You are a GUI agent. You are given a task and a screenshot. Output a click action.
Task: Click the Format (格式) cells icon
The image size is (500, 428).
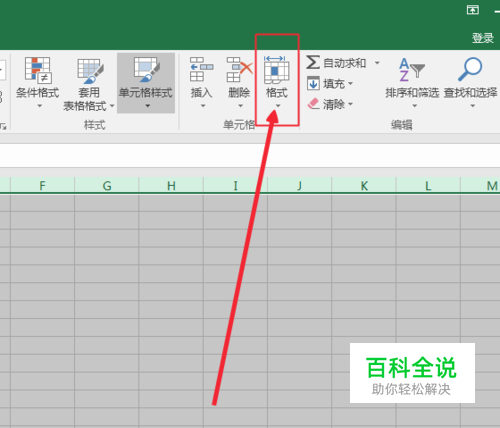(276, 70)
